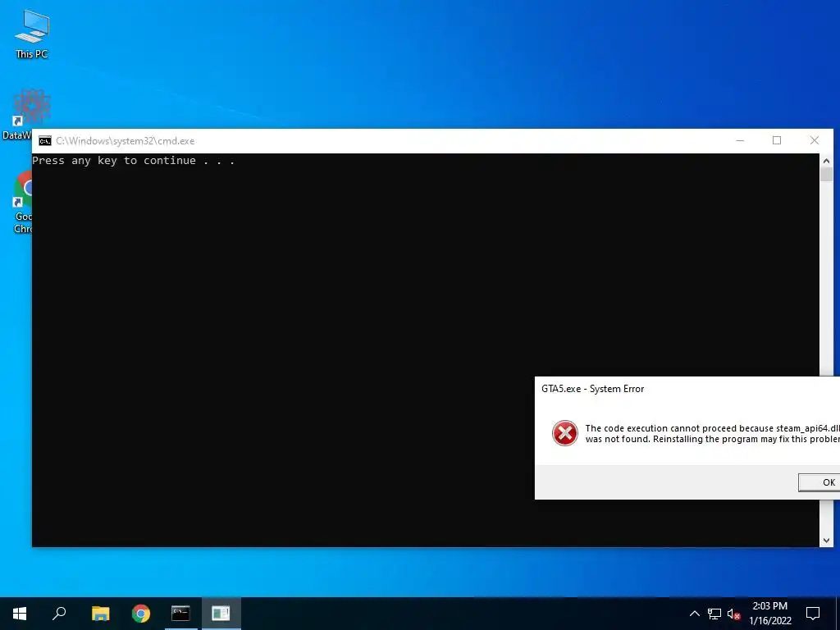Open muted volume tray icon

coord(733,614)
